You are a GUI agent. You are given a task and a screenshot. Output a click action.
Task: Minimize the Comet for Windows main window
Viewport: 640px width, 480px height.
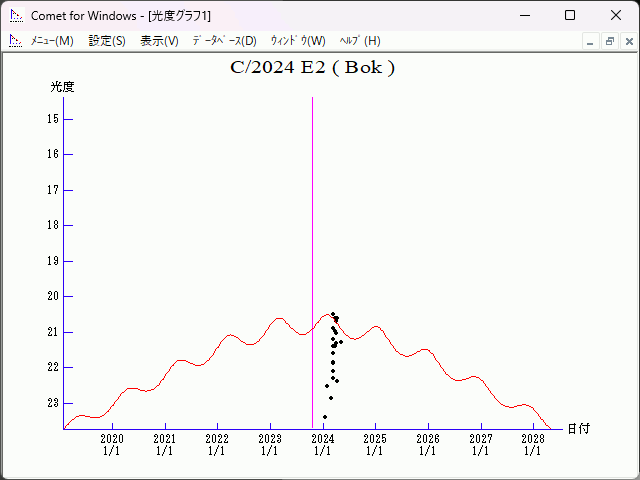click(x=524, y=15)
